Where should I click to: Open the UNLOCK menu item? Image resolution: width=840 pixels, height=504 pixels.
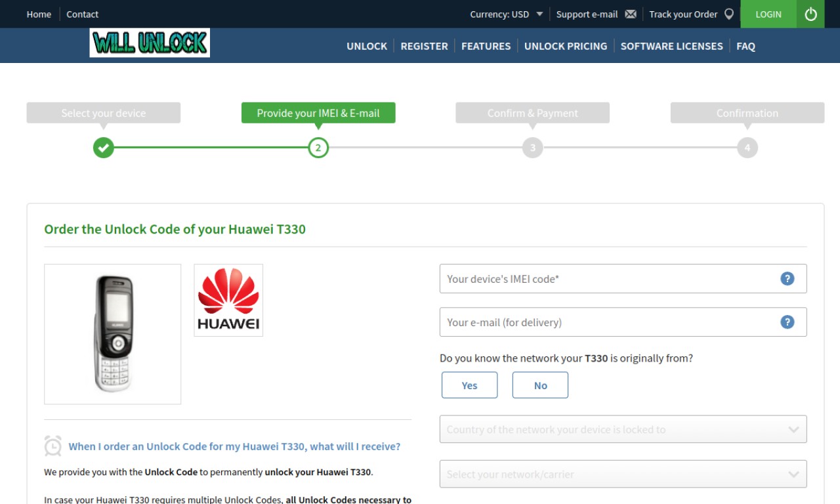point(367,46)
